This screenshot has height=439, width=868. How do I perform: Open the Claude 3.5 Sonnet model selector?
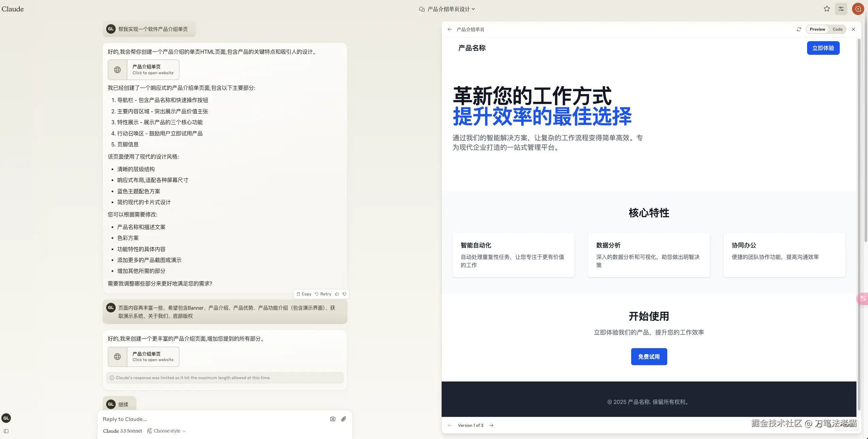[x=122, y=431]
